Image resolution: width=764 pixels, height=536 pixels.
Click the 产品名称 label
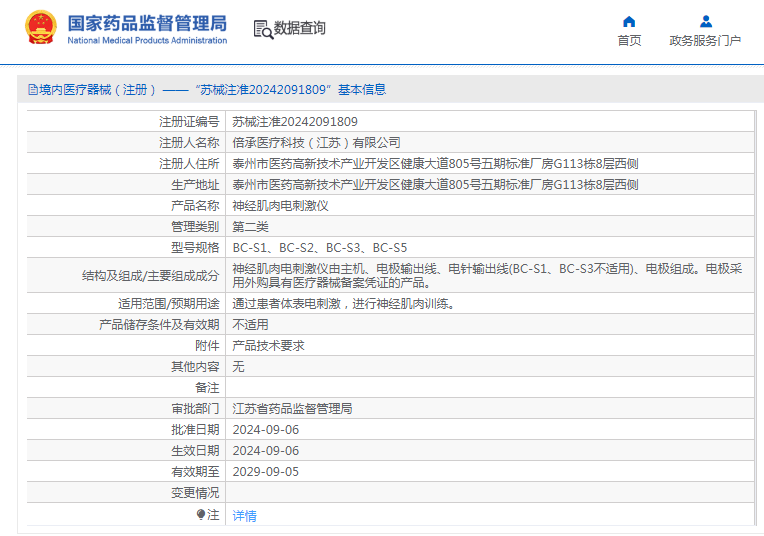point(195,206)
